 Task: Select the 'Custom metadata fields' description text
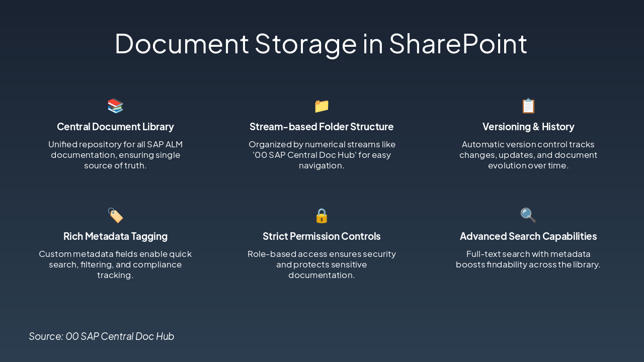point(115,264)
